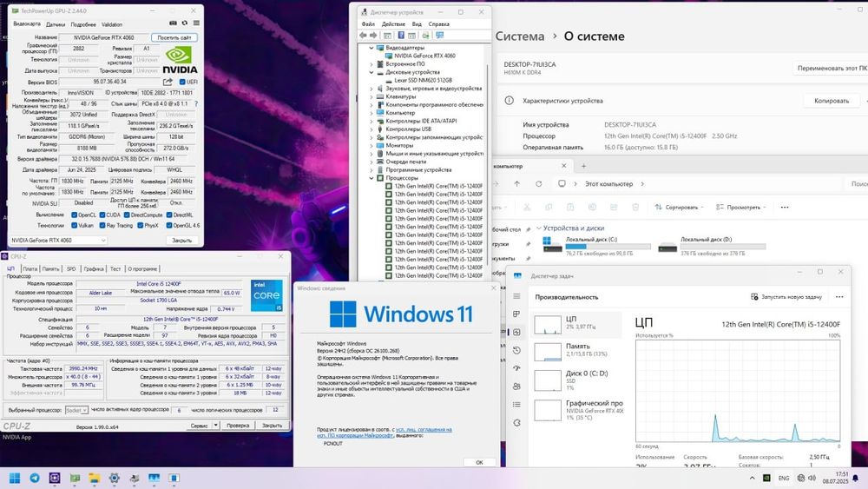Select the Performance icon in Task Manager sidebar
This screenshot has height=489, width=868.
516,333
